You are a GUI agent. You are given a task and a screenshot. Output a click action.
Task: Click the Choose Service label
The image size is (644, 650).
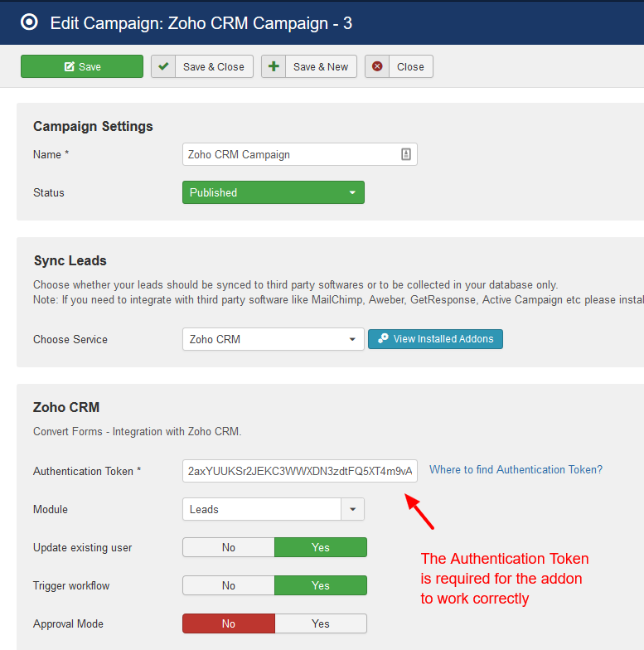[70, 340]
